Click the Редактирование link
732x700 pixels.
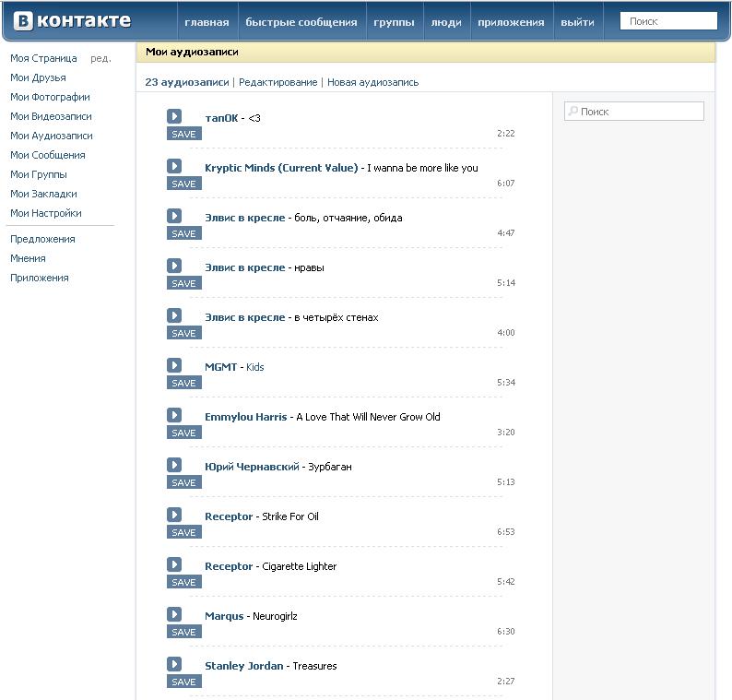(277, 82)
